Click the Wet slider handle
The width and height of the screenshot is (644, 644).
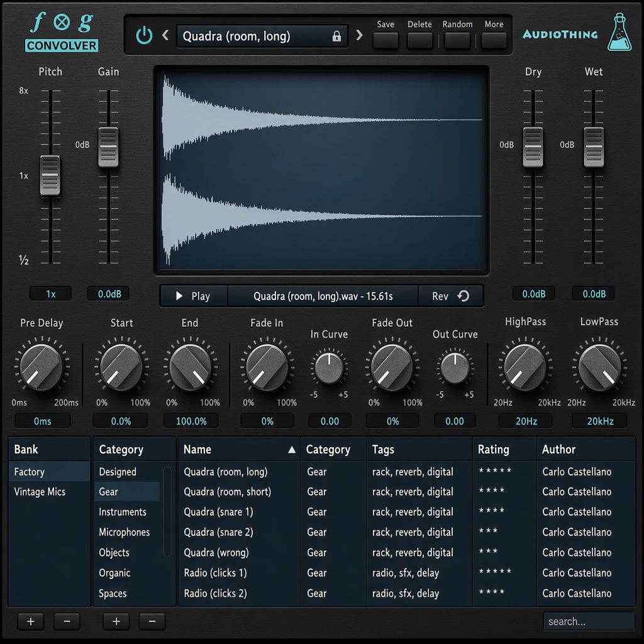(594, 147)
